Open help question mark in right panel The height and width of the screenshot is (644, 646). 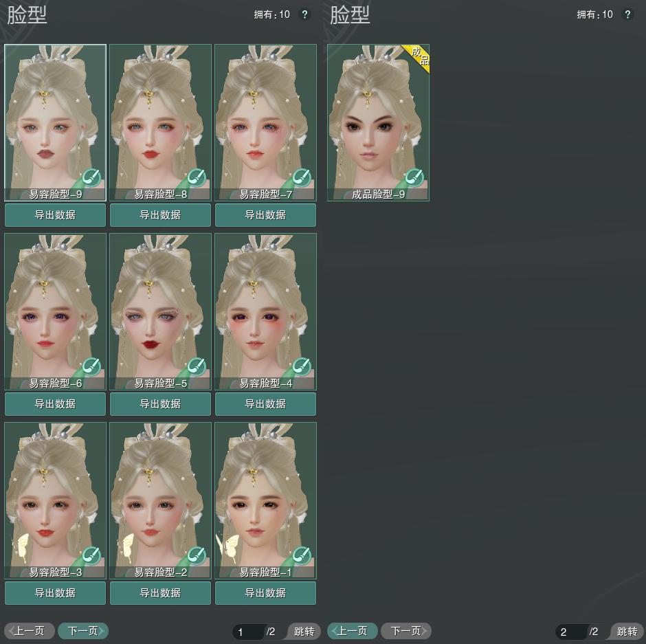click(x=627, y=14)
